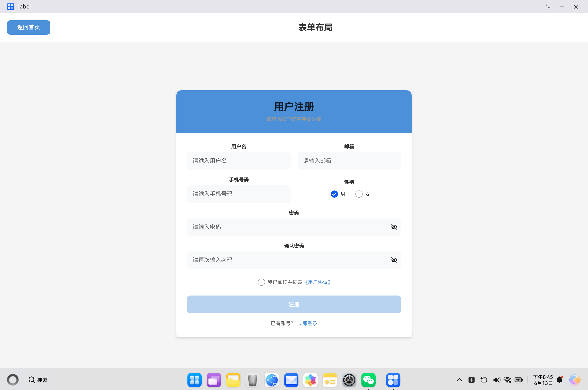Open the colorful gallery photos dock icon

[310, 380]
